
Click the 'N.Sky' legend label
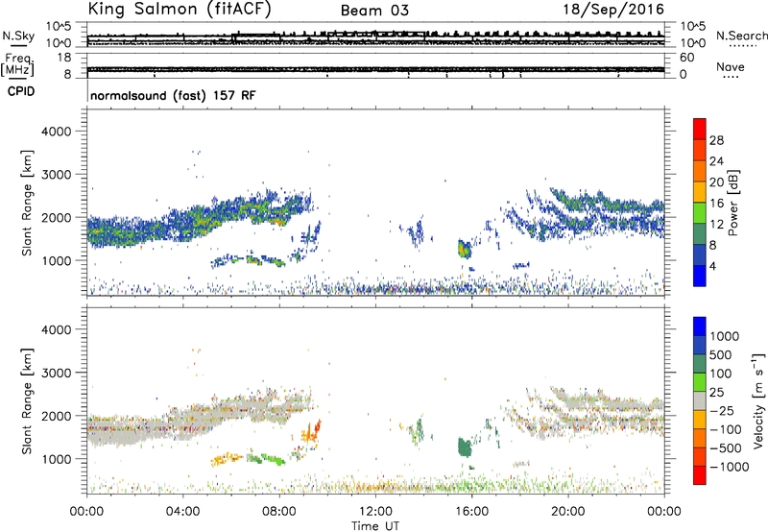(x=18, y=36)
